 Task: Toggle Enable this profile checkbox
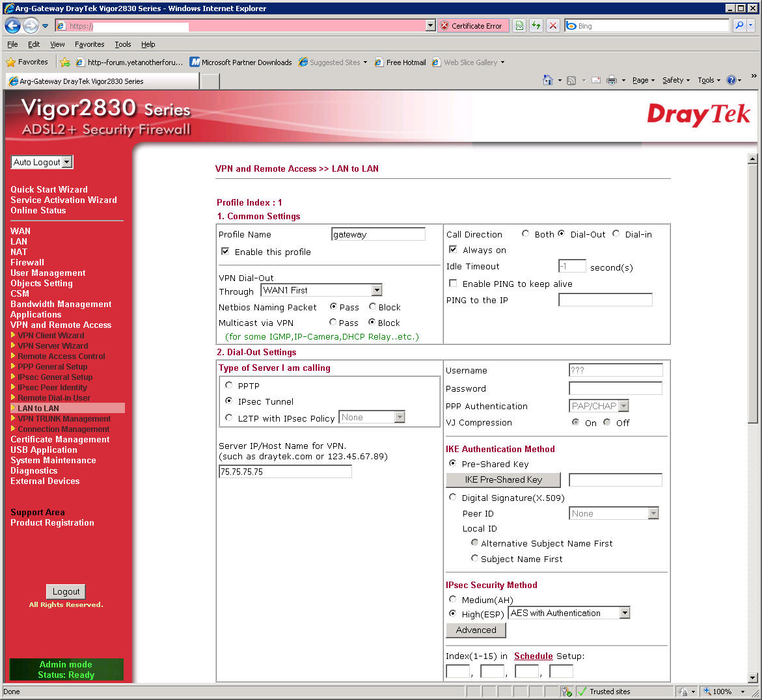point(225,251)
